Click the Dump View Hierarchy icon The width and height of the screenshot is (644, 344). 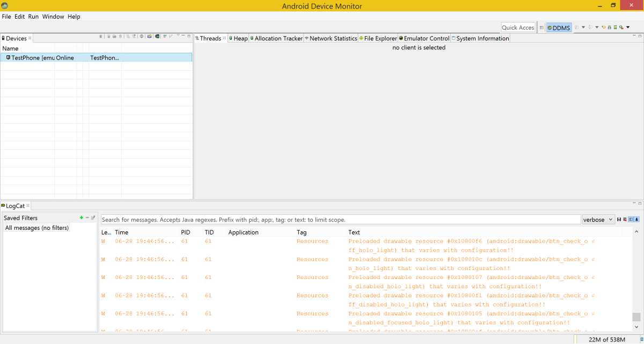157,36
